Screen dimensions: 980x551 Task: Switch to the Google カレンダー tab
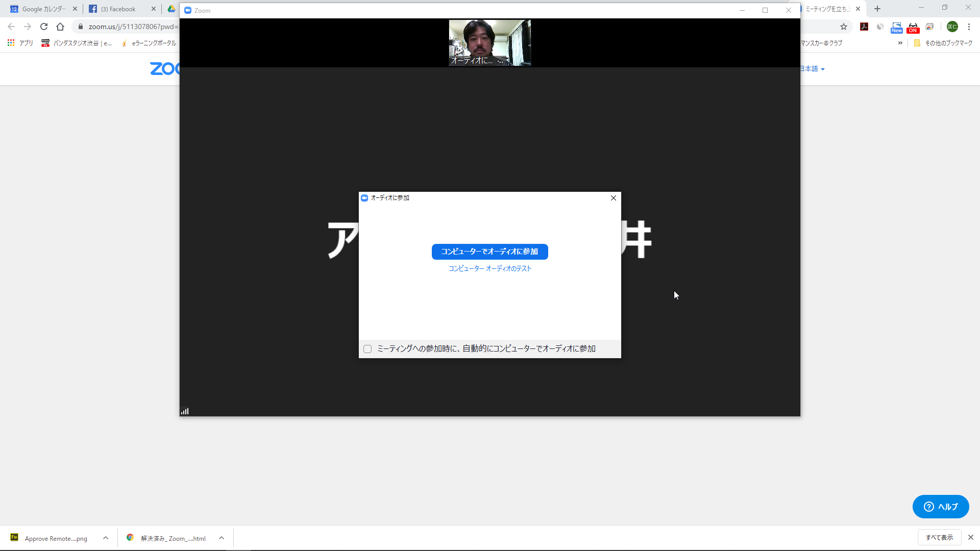pyautogui.click(x=40, y=9)
